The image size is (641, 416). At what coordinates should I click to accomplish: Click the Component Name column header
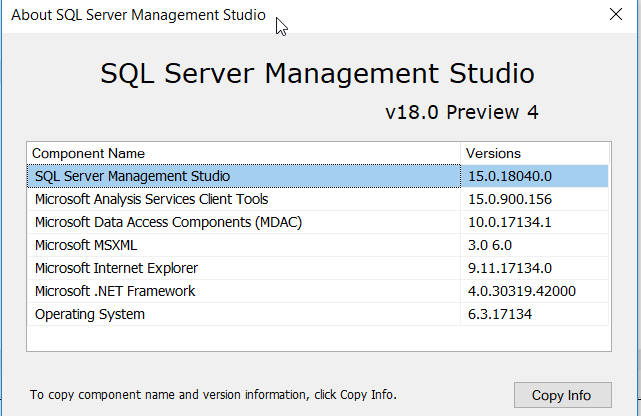tap(88, 153)
